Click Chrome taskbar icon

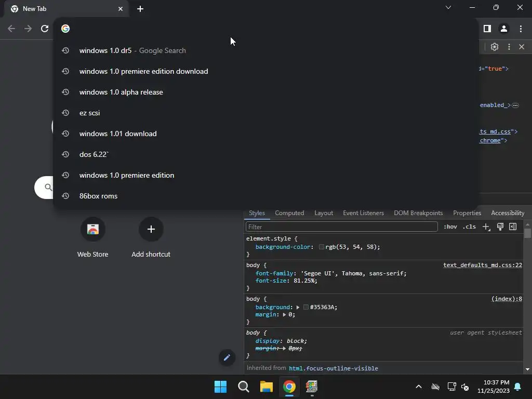(289, 387)
